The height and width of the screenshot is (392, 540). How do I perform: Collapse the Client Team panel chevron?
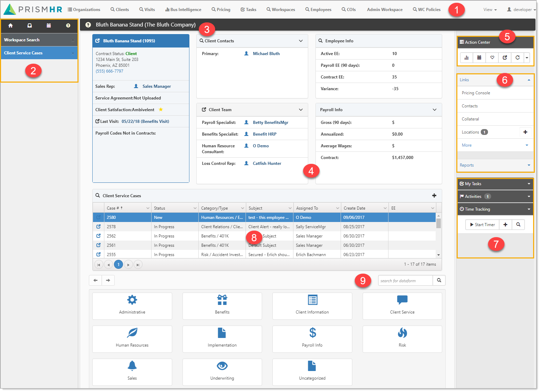click(x=301, y=109)
